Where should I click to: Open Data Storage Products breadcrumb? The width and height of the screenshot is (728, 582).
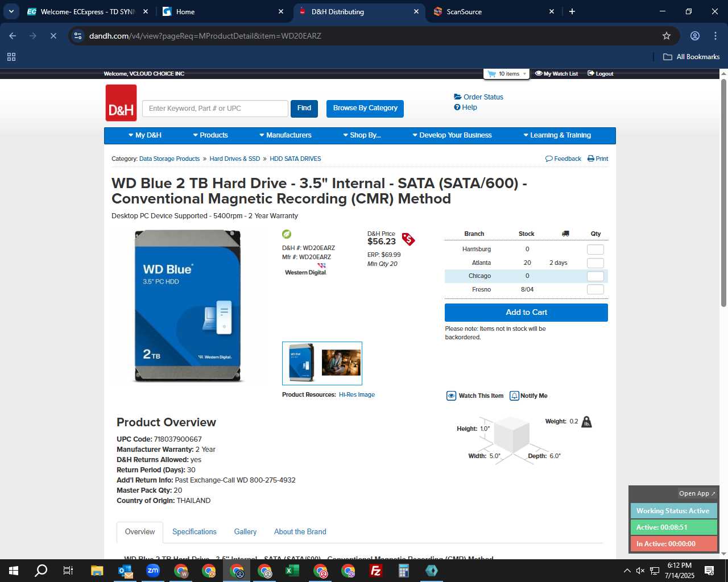(x=169, y=159)
